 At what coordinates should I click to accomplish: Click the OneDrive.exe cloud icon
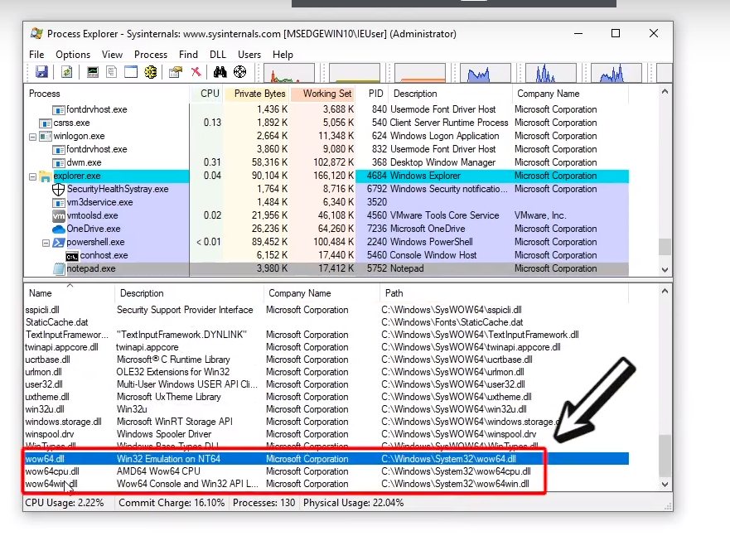[59, 229]
